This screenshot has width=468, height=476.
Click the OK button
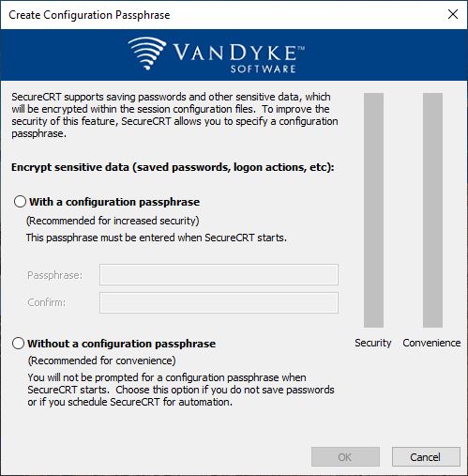pos(345,457)
